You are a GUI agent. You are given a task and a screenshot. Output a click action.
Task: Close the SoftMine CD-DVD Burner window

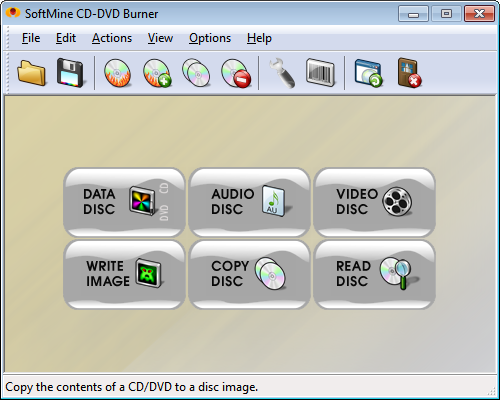[479, 14]
